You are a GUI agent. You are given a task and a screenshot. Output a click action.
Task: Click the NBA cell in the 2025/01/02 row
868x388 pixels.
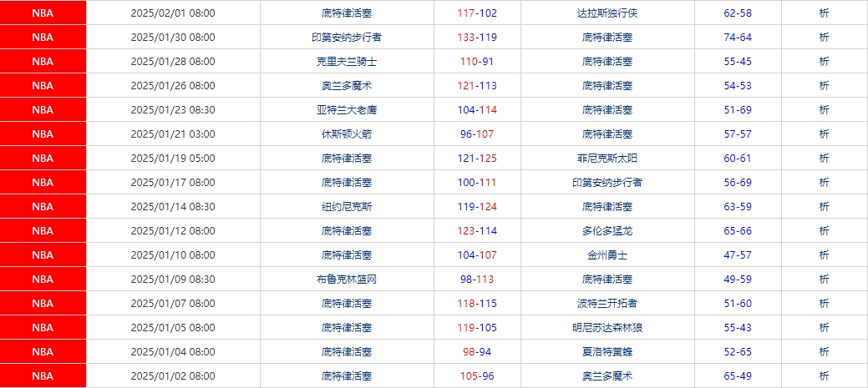[43, 375]
